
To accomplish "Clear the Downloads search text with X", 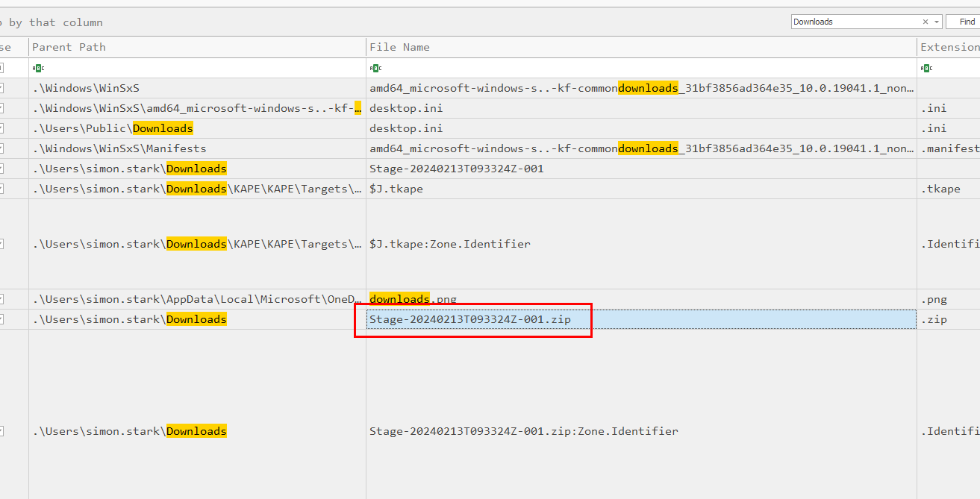I will (x=926, y=22).
